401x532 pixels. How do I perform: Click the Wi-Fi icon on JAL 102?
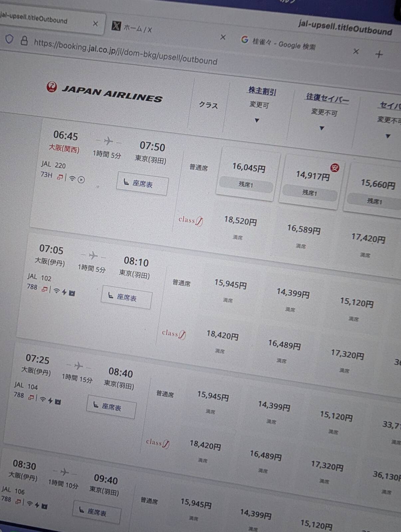57,291
